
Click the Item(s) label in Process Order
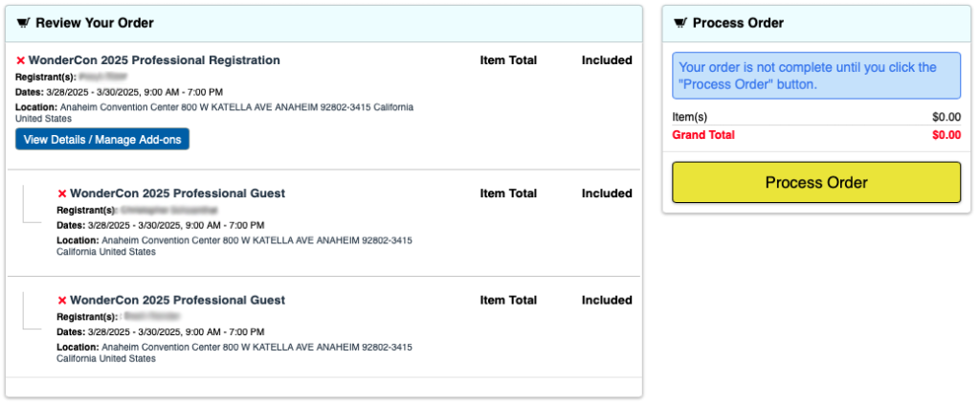pos(689,117)
